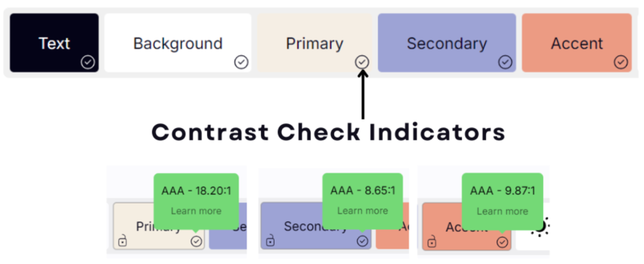This screenshot has height=264, width=644.
Task: Click the contrast check icon on top Accent swatch
Action: pos(621,62)
